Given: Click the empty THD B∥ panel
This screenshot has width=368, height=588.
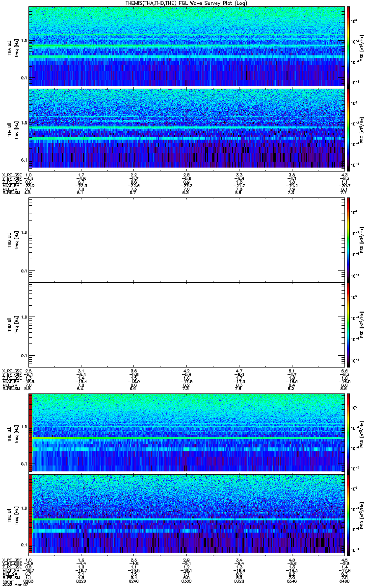Looking at the screenshot, I should tap(187, 324).
